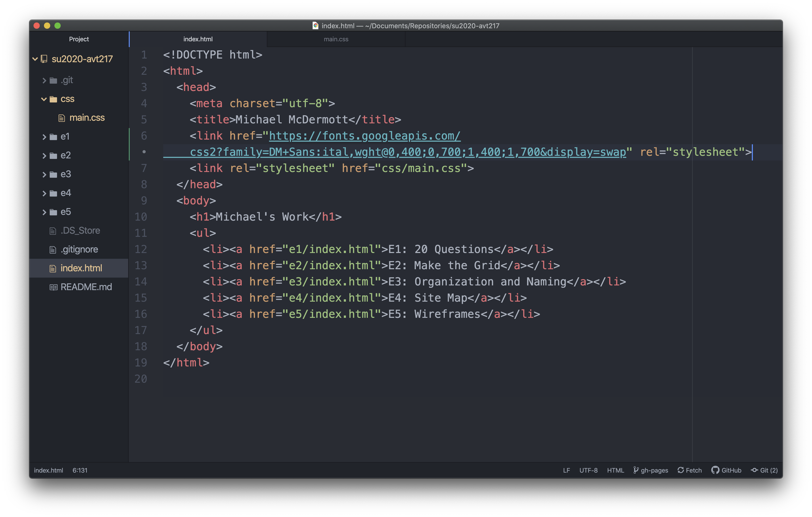Click cursor position 6:131 in status bar
The height and width of the screenshot is (517, 812).
click(x=80, y=470)
